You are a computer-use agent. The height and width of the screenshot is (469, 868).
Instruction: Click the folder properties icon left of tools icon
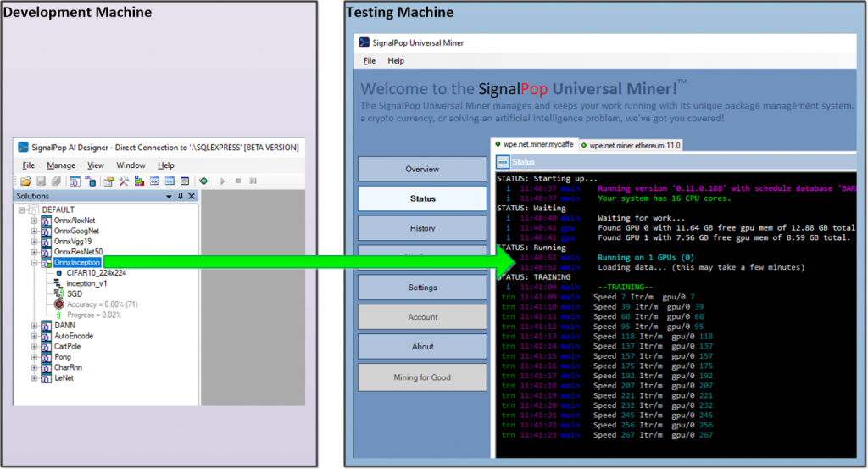[x=108, y=181]
